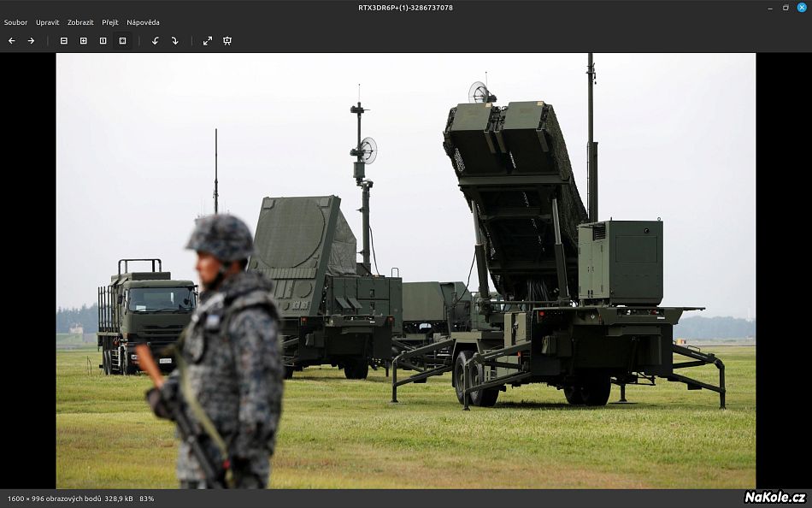Image resolution: width=812 pixels, height=508 pixels.
Task: Close the image viewer window
Action: click(802, 8)
